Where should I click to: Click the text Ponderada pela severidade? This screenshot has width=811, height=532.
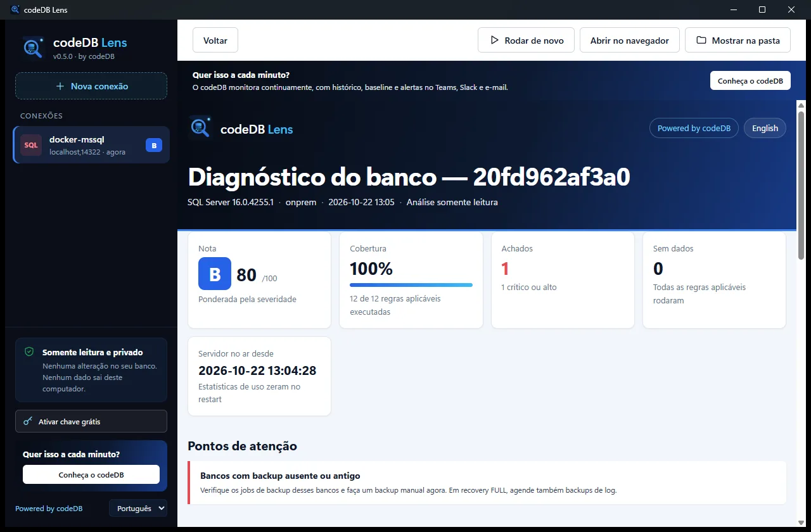247,299
